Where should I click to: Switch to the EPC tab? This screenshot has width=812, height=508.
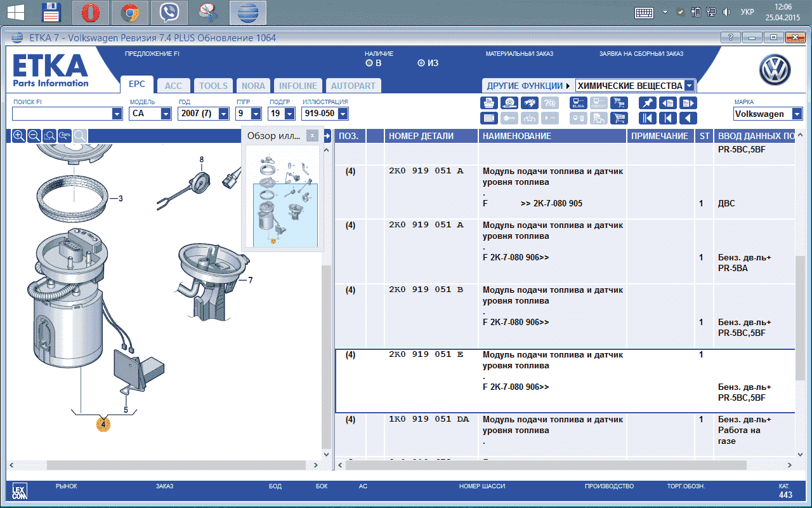tap(137, 84)
